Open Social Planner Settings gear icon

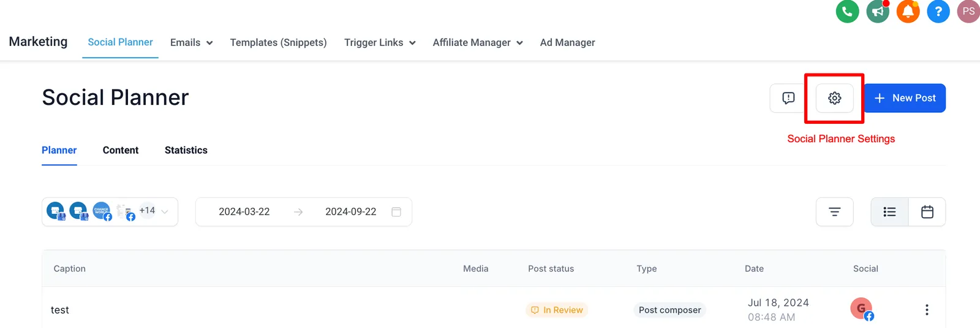[834, 98]
